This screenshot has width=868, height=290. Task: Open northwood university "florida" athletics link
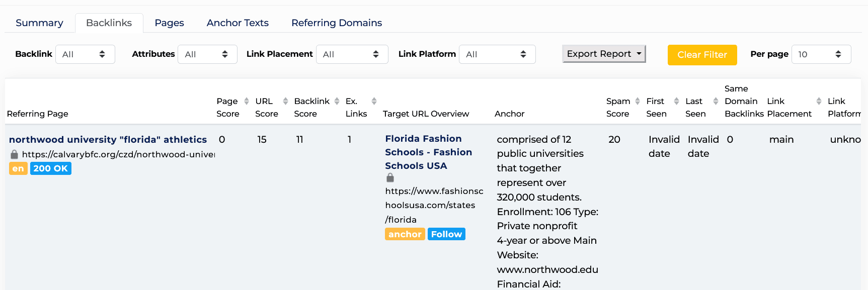click(x=108, y=140)
